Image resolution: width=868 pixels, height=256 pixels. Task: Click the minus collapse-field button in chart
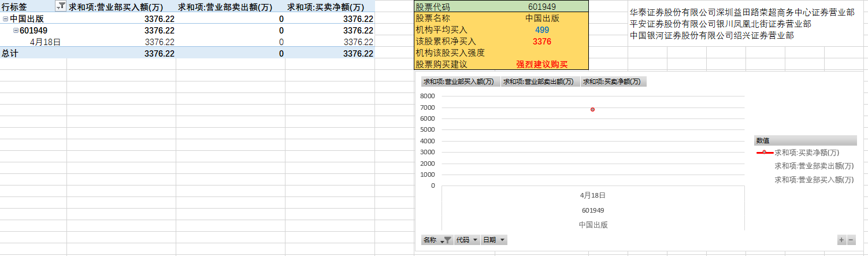pos(851,240)
